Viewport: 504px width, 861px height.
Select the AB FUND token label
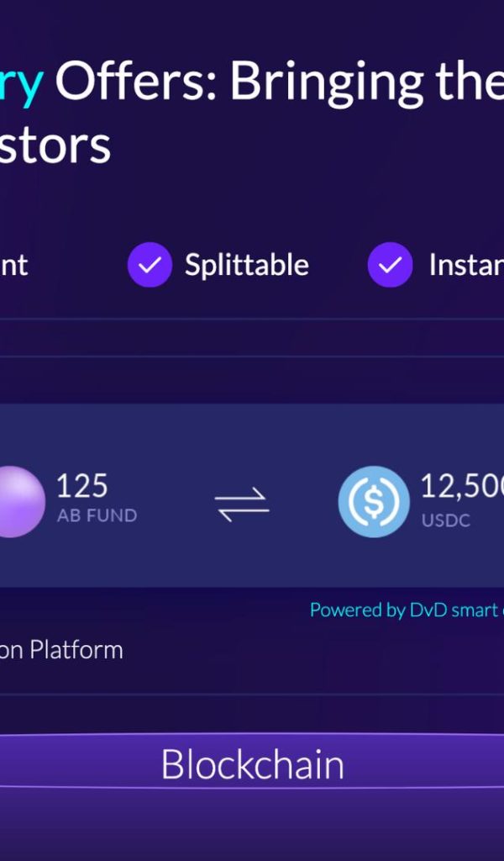[97, 515]
